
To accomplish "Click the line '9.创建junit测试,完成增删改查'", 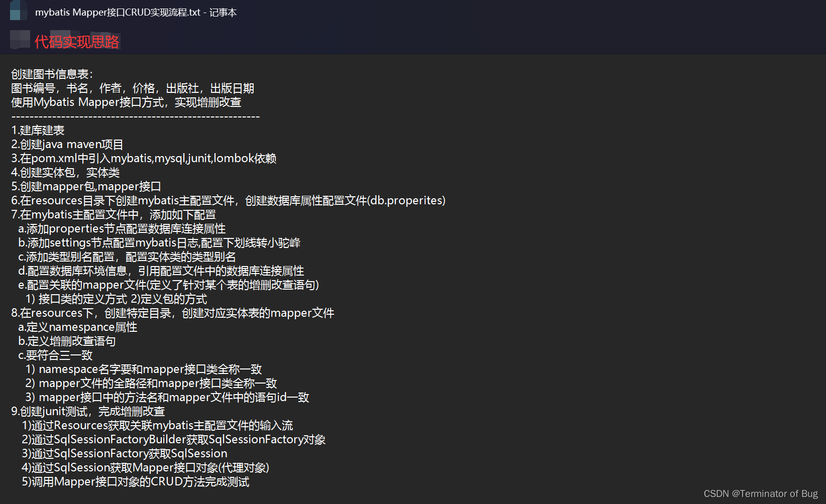I will (88, 412).
